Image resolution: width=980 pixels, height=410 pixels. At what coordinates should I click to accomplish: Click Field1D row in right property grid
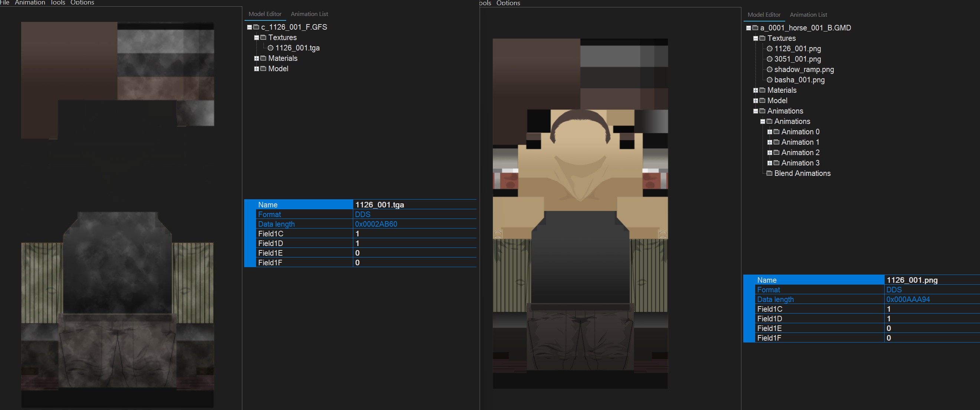click(868, 319)
